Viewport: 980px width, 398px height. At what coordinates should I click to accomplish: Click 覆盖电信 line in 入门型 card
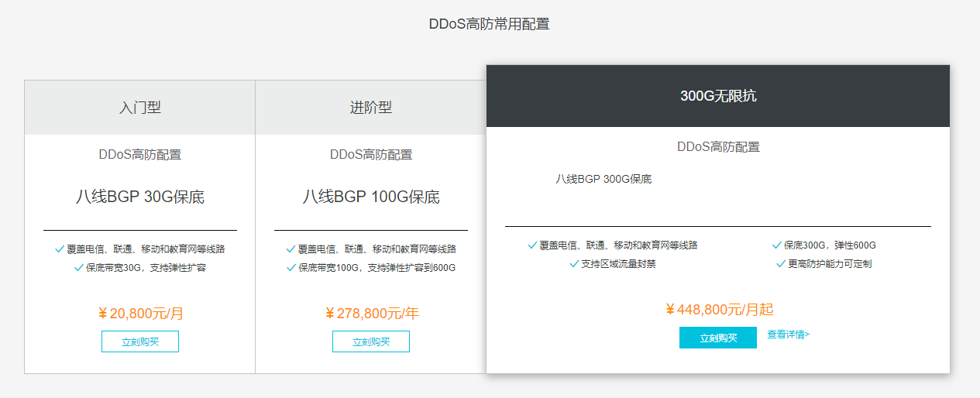click(146, 249)
